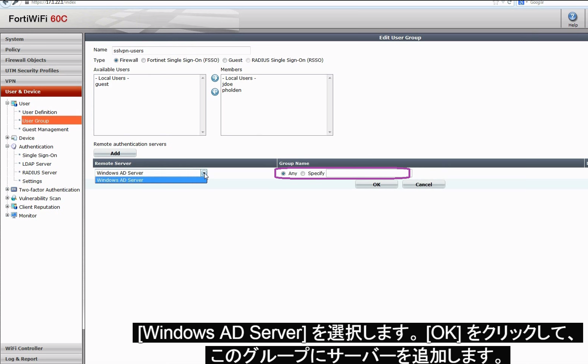
Task: Select guest in Available Users list
Action: pos(102,84)
